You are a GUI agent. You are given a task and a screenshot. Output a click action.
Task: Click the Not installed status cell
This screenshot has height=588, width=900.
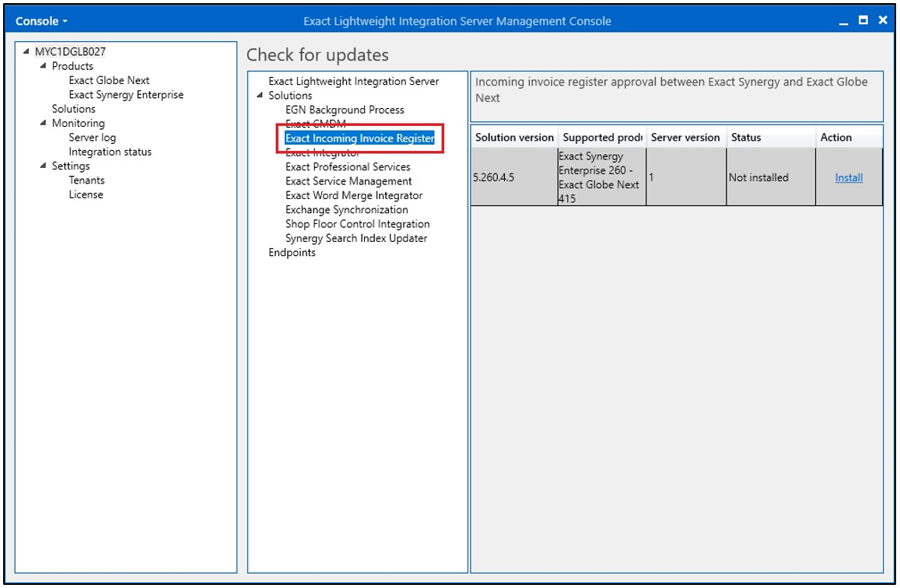pyautogui.click(x=771, y=177)
